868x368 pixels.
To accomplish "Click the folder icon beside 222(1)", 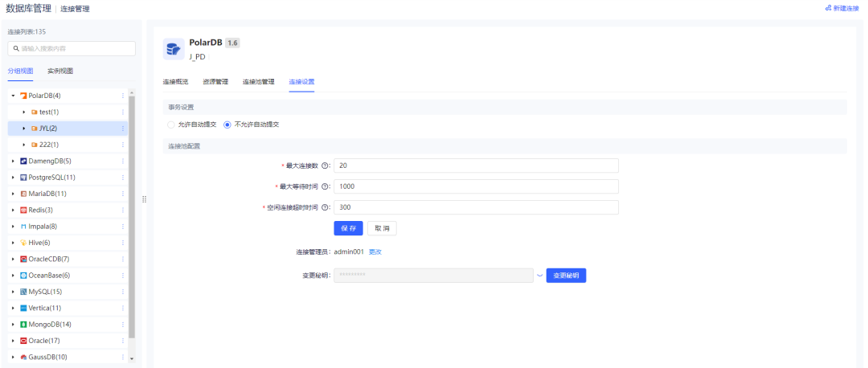I will coord(35,145).
